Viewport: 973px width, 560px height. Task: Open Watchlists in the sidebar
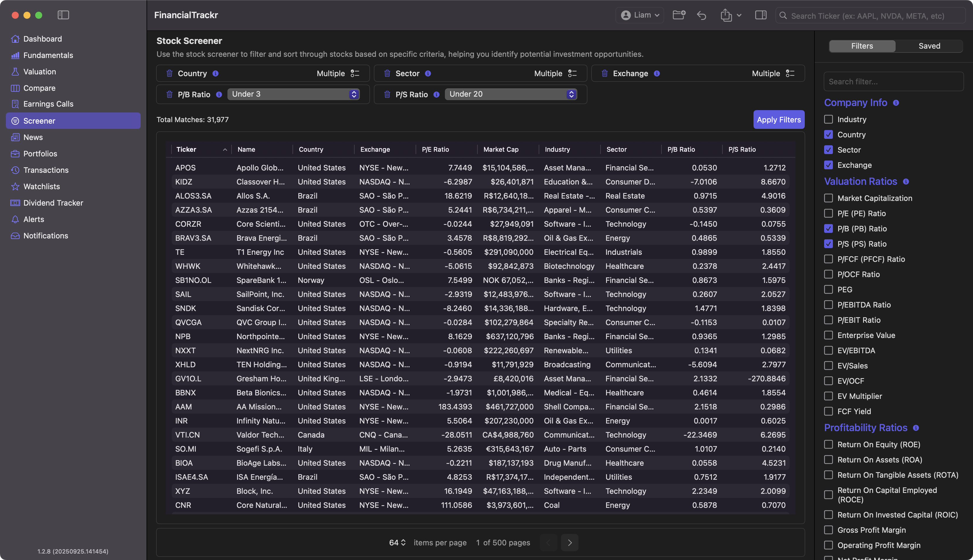(42, 187)
